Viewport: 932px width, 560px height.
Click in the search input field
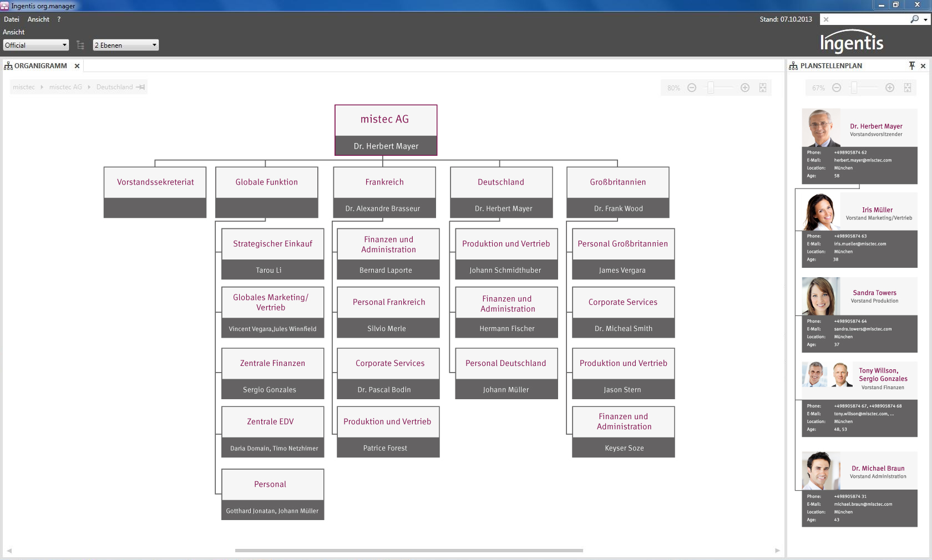[x=869, y=19]
